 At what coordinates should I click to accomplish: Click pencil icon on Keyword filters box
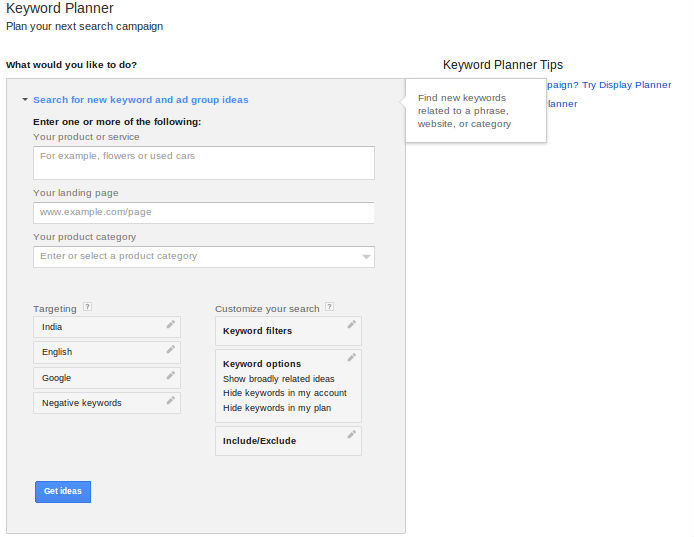[x=351, y=325]
